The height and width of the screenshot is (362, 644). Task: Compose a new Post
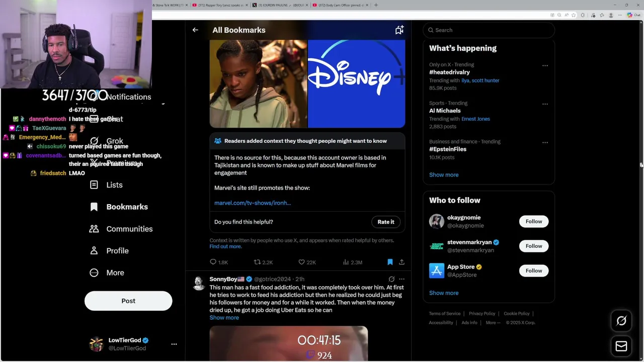(x=128, y=301)
